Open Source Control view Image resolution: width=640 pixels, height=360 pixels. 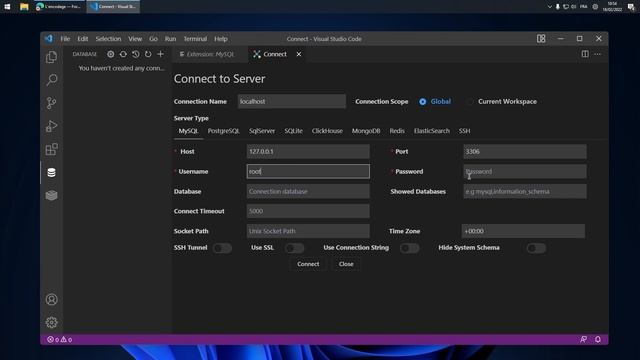click(51, 103)
